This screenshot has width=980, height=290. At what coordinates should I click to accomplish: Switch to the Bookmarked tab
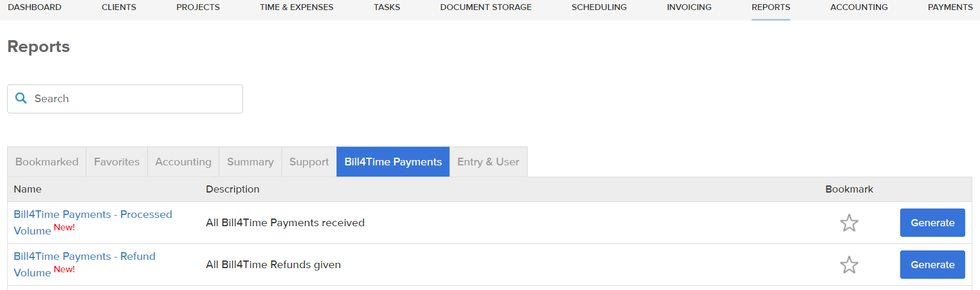point(47,162)
